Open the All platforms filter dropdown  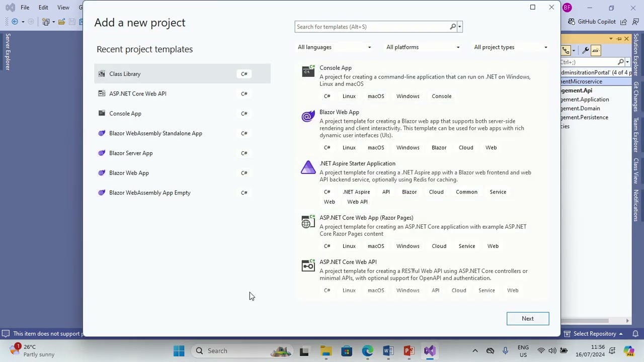click(x=423, y=47)
